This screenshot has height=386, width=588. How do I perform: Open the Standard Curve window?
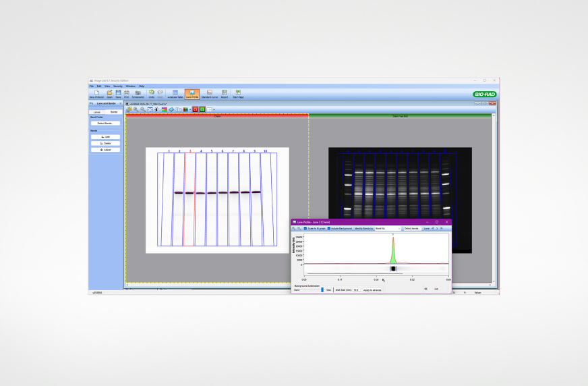click(x=210, y=94)
